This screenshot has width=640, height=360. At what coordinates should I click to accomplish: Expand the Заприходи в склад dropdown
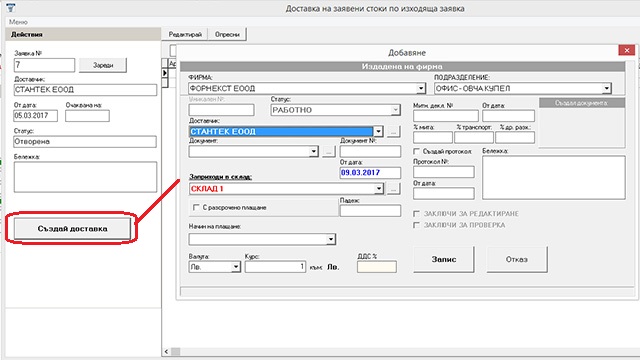coord(379,189)
